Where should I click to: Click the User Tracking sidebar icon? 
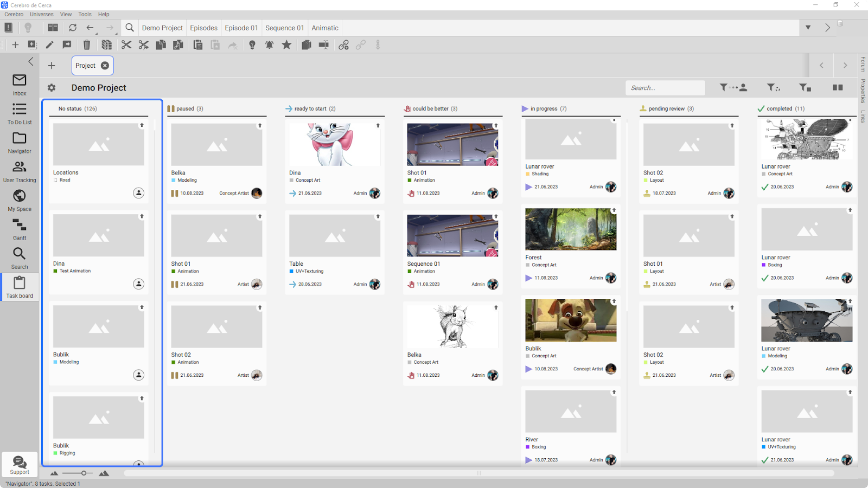[20, 172]
